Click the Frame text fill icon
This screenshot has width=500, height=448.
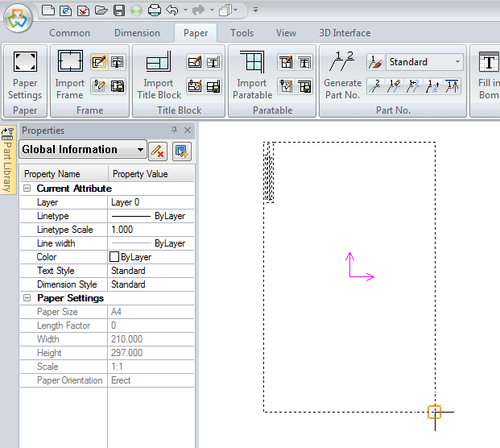(x=118, y=62)
